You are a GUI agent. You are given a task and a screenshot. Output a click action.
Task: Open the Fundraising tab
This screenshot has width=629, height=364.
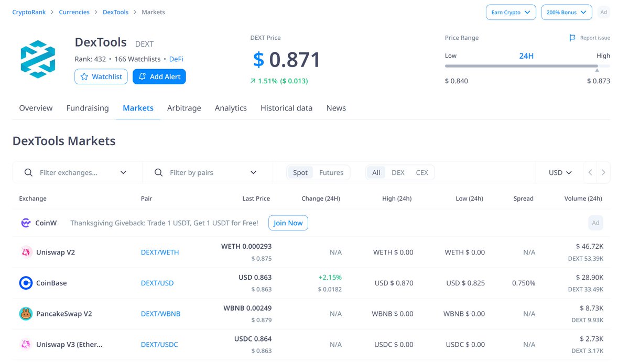pyautogui.click(x=88, y=108)
